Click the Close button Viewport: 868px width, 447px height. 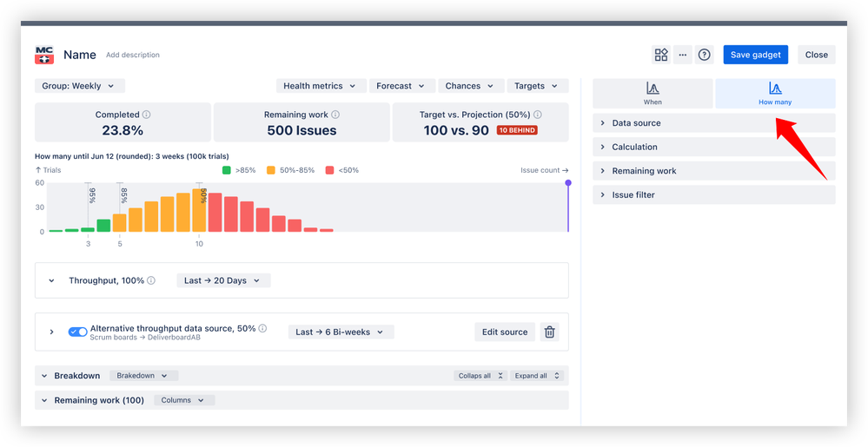click(817, 55)
